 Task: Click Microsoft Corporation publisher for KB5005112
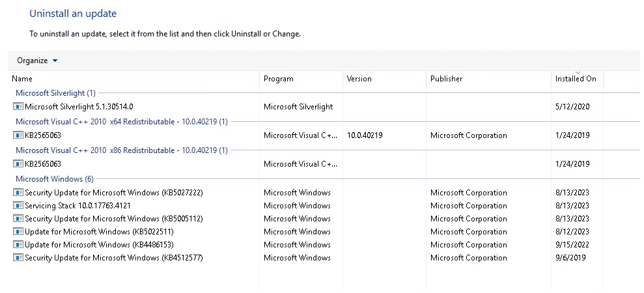pos(469,219)
